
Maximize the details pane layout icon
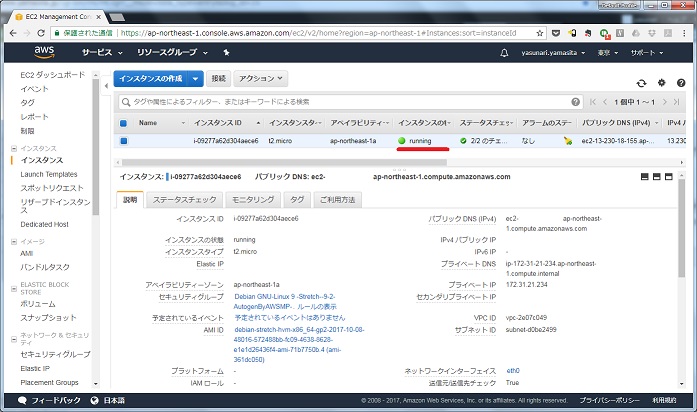[x=669, y=176]
